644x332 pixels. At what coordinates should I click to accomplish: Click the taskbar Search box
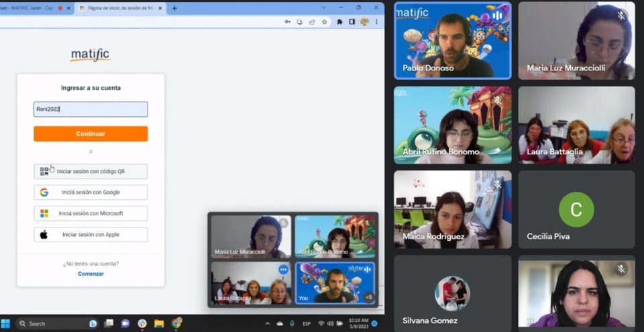click(57, 323)
